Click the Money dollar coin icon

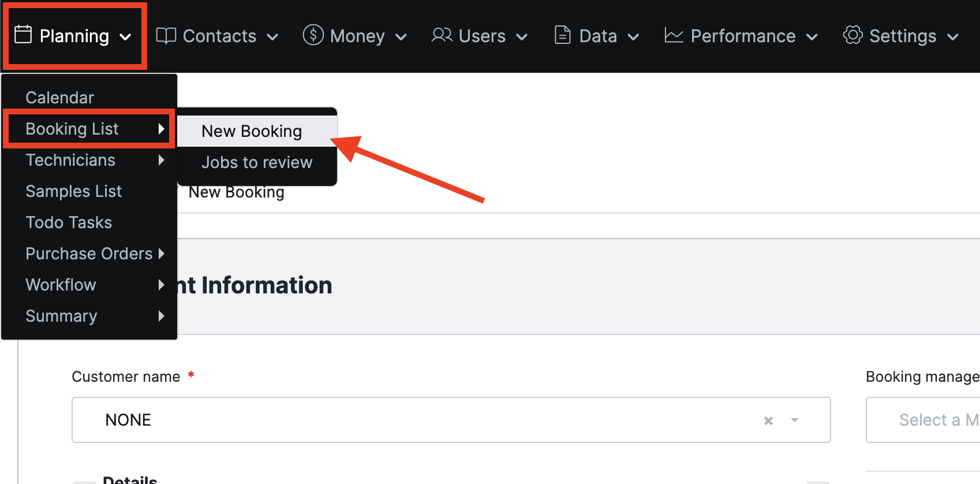click(x=313, y=35)
